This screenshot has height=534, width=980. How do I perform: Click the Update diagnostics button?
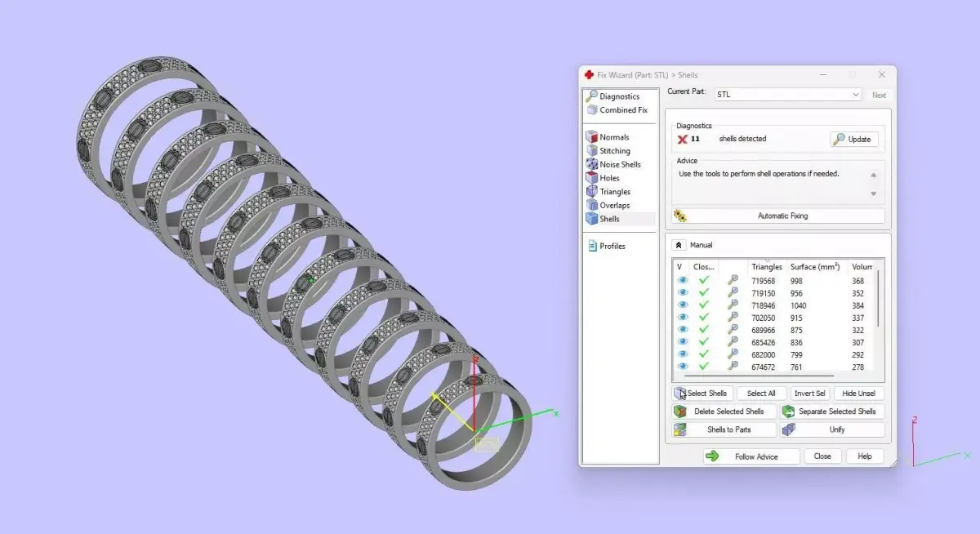pos(854,140)
